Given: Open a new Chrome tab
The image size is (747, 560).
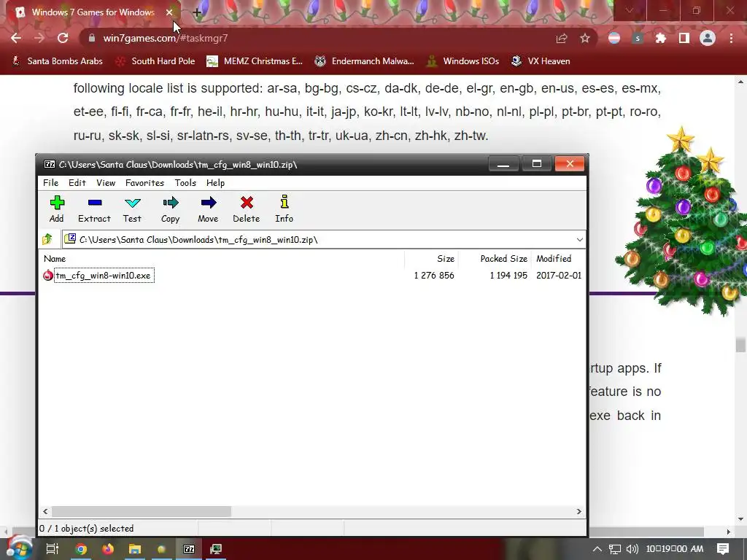Looking at the screenshot, I should tap(197, 13).
